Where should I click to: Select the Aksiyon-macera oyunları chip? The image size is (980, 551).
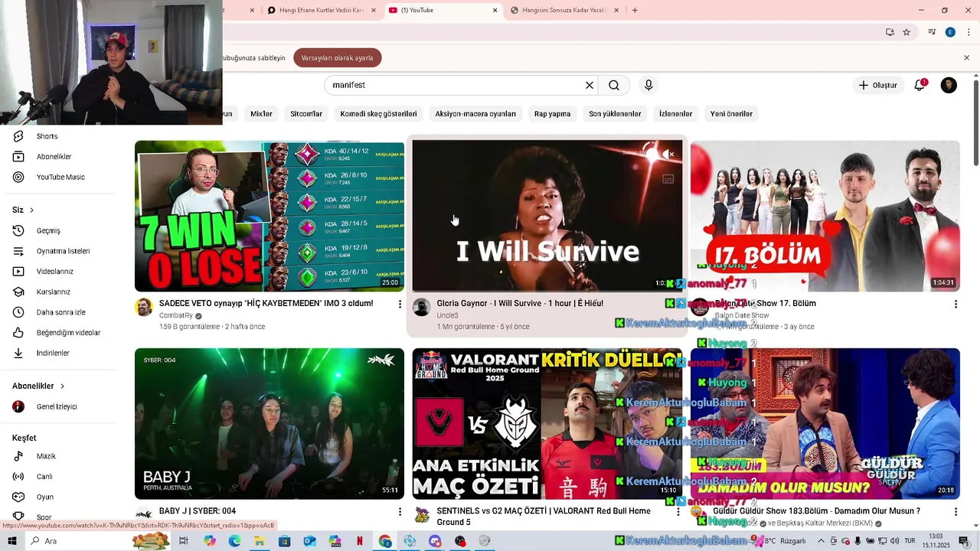475,114
